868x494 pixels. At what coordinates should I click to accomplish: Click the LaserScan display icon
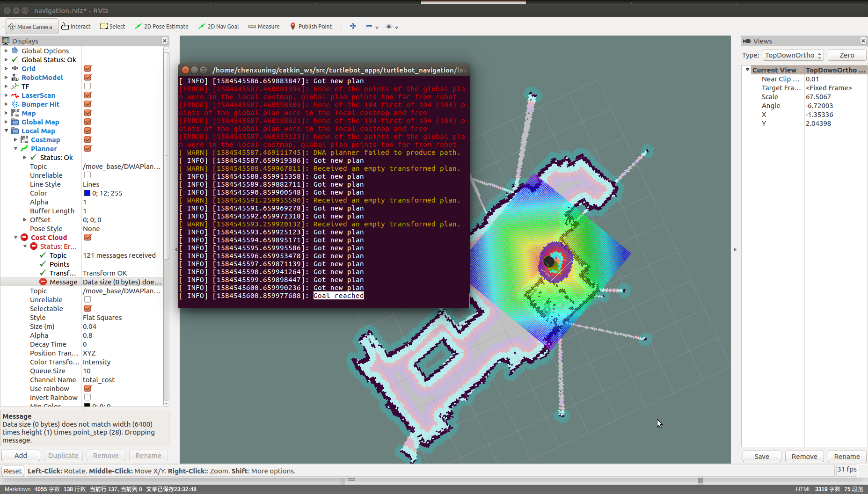(x=15, y=95)
